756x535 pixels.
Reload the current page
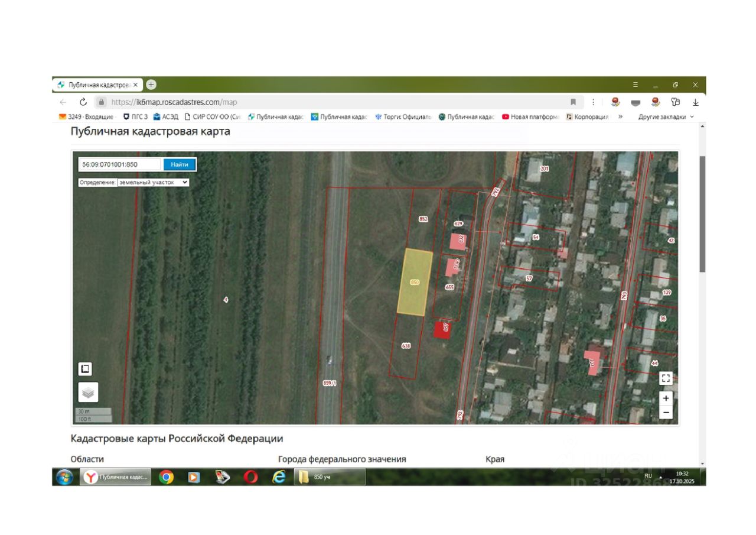click(83, 102)
